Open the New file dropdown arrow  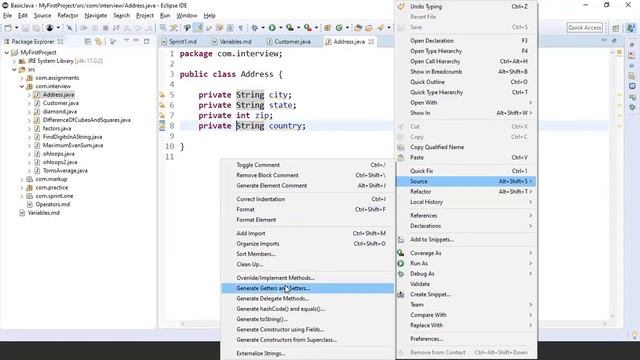tap(16, 28)
